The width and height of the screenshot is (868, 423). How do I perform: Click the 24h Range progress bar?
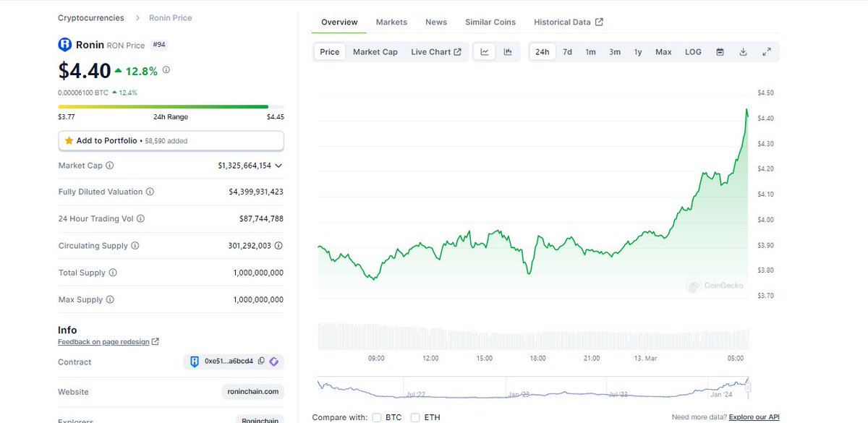click(x=171, y=107)
